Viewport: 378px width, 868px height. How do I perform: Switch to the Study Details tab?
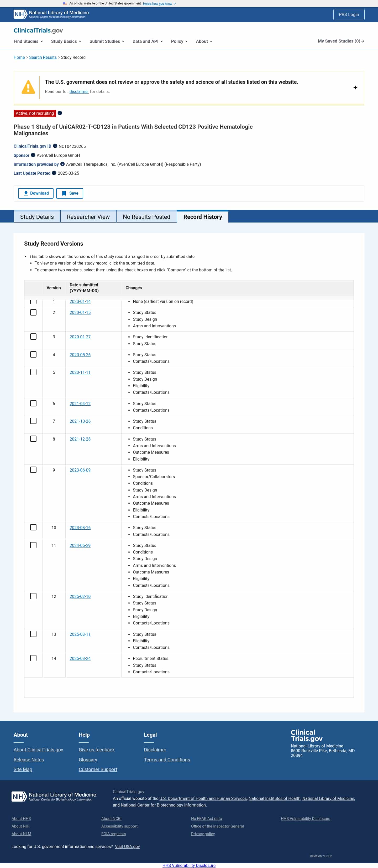click(37, 217)
